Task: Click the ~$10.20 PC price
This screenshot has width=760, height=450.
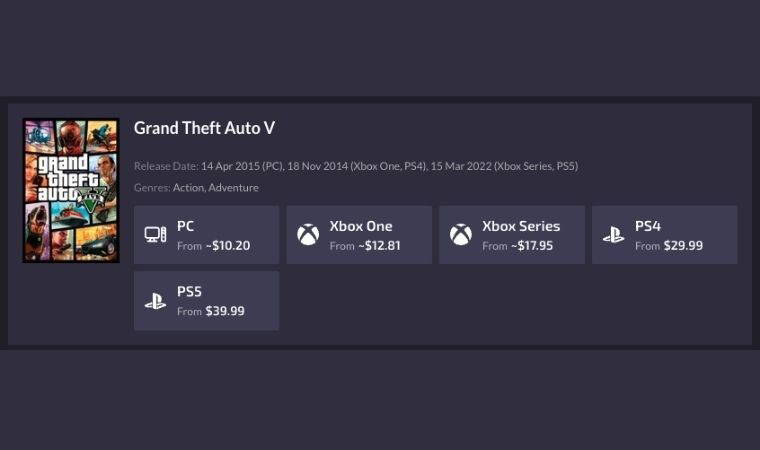Action: point(227,246)
